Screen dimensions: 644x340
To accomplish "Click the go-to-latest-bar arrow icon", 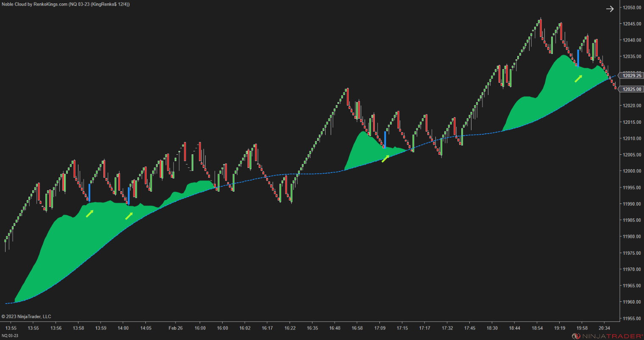I will pyautogui.click(x=610, y=8).
